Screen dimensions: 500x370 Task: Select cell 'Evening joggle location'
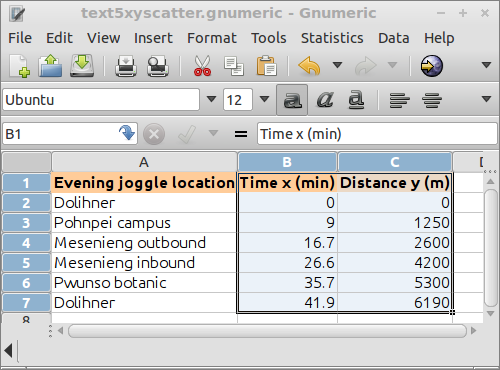tap(144, 183)
